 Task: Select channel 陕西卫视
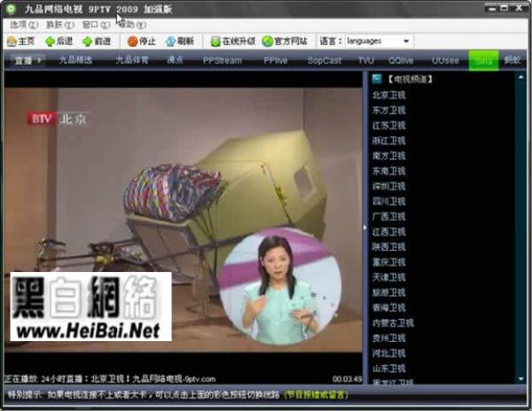(x=388, y=247)
